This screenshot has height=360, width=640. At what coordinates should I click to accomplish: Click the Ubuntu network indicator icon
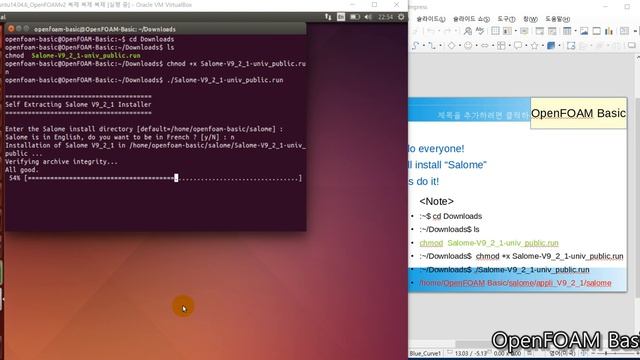point(328,17)
